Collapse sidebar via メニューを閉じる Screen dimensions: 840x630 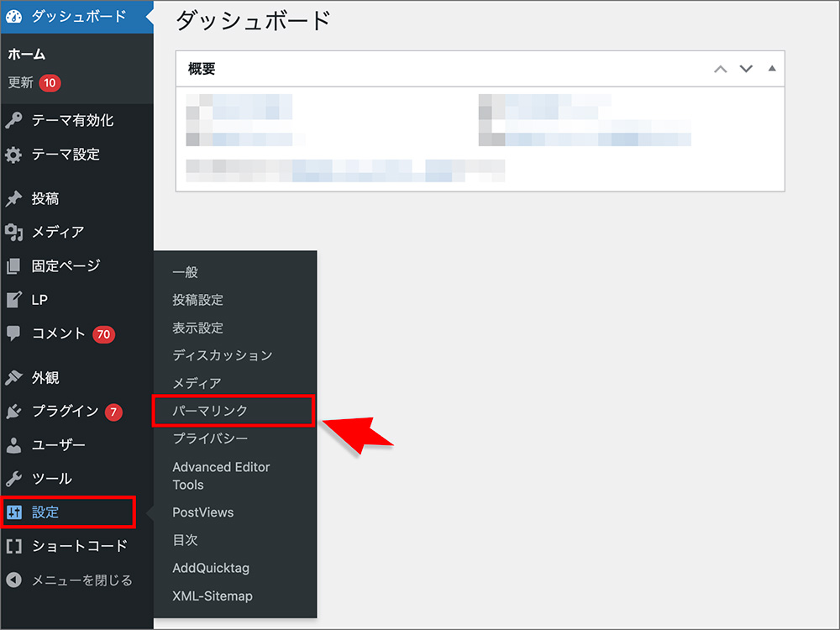[x=82, y=580]
